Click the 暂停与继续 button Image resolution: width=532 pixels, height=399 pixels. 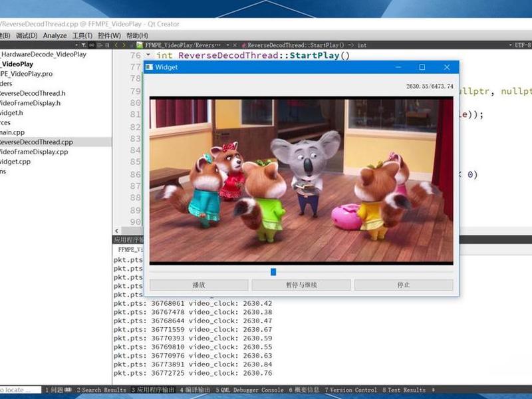tap(301, 285)
